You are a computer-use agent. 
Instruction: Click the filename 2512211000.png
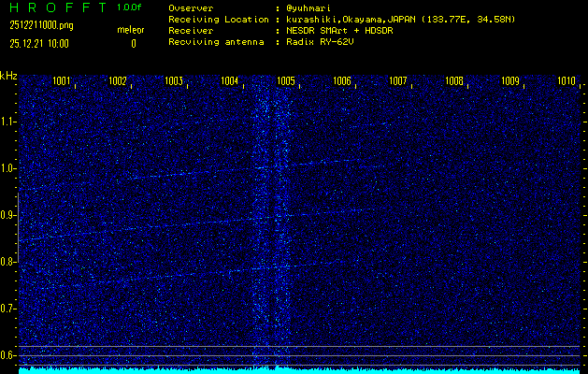pyautogui.click(x=42, y=25)
